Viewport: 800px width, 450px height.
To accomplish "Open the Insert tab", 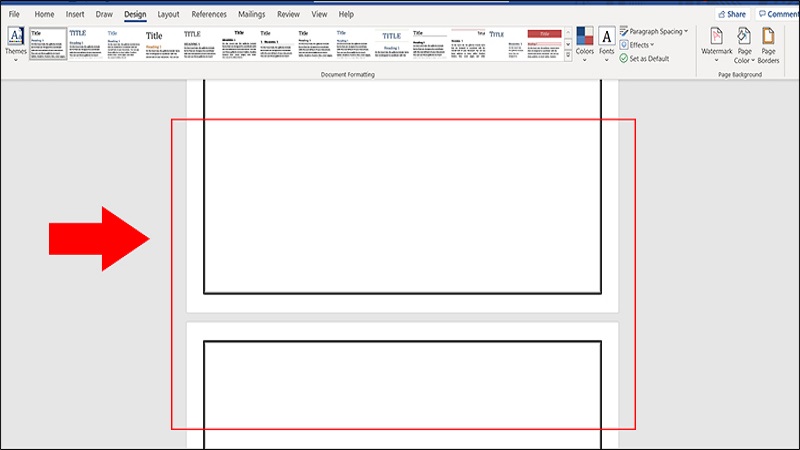I will tap(75, 15).
